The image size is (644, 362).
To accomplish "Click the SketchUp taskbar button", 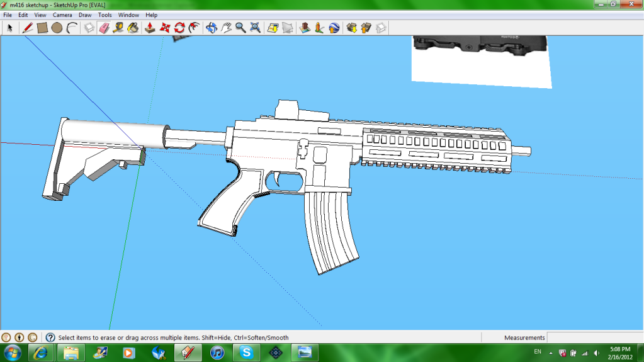I will [x=188, y=353].
